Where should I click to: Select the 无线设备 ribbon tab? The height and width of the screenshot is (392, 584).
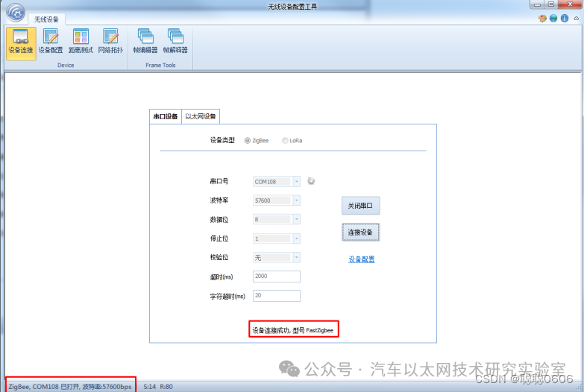(x=46, y=19)
